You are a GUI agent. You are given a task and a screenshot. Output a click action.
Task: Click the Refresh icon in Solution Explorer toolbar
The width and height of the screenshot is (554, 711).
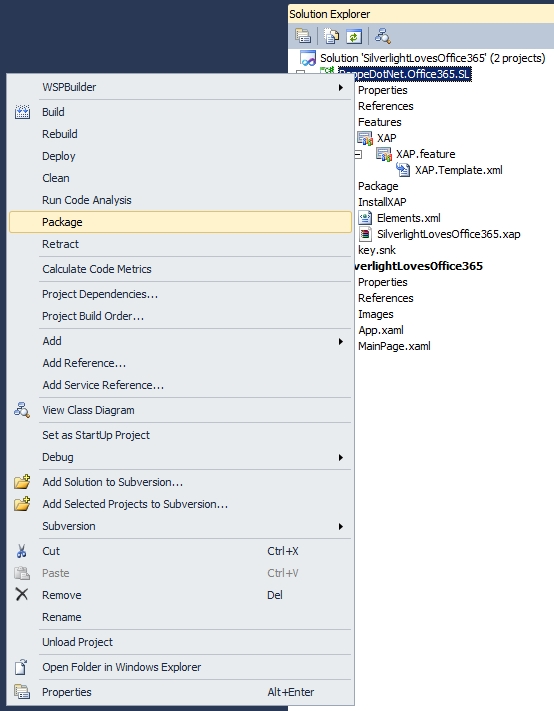pos(354,36)
